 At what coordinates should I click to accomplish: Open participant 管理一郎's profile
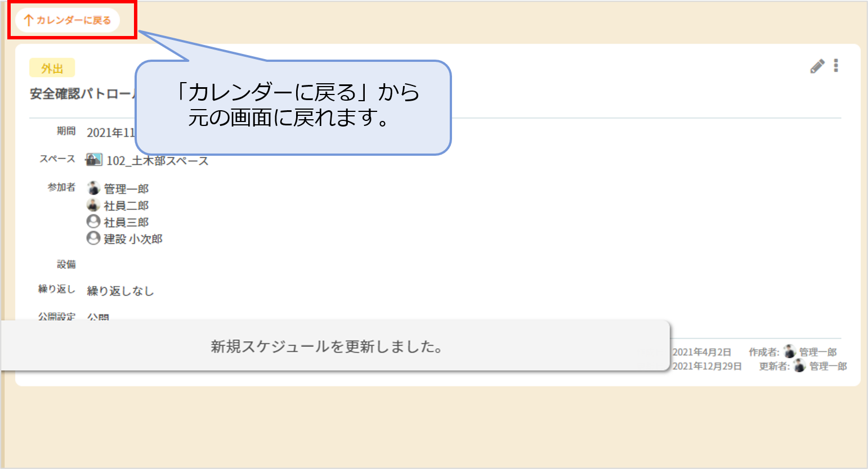[x=126, y=188]
